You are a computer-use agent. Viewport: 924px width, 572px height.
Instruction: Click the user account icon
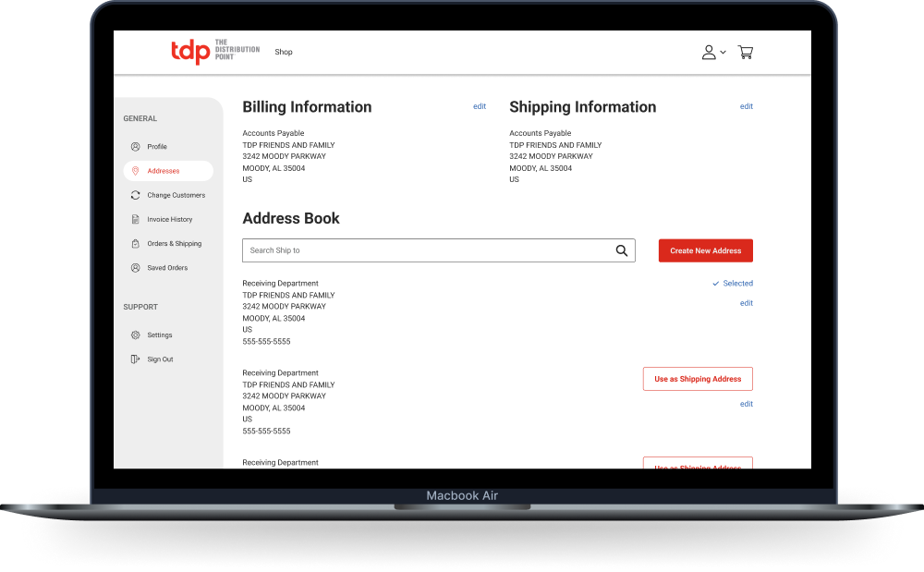[x=709, y=53]
